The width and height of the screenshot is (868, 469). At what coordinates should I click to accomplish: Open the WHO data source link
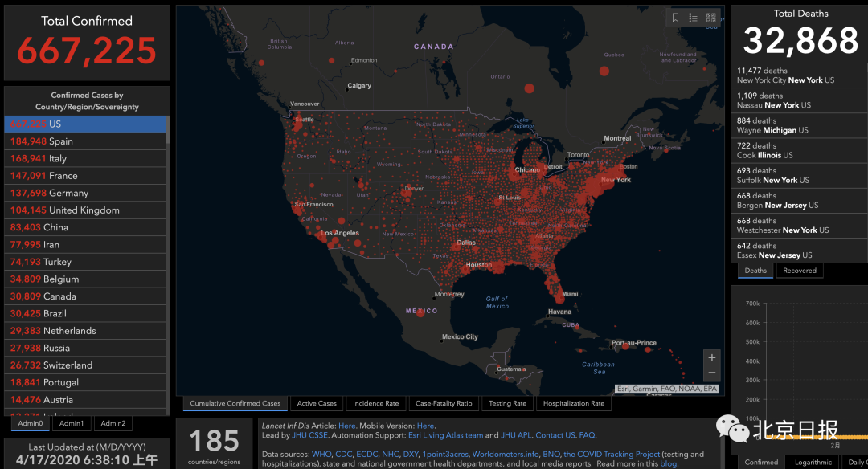321,454
